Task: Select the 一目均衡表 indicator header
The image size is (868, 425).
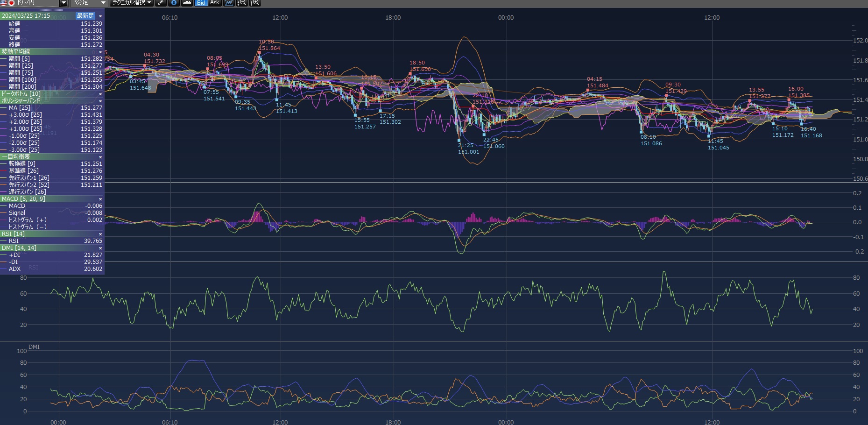Action: pyautogui.click(x=19, y=157)
